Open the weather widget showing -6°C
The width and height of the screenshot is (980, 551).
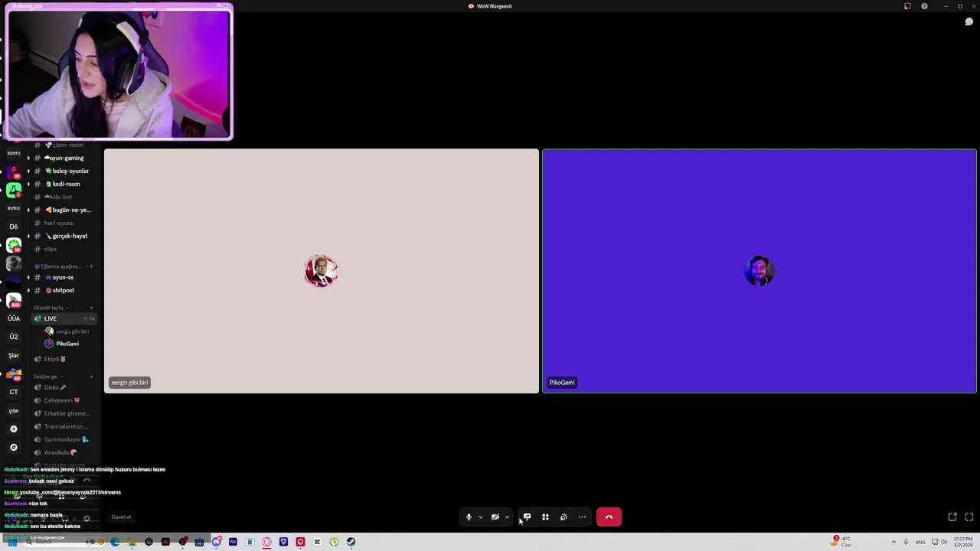pos(842,542)
